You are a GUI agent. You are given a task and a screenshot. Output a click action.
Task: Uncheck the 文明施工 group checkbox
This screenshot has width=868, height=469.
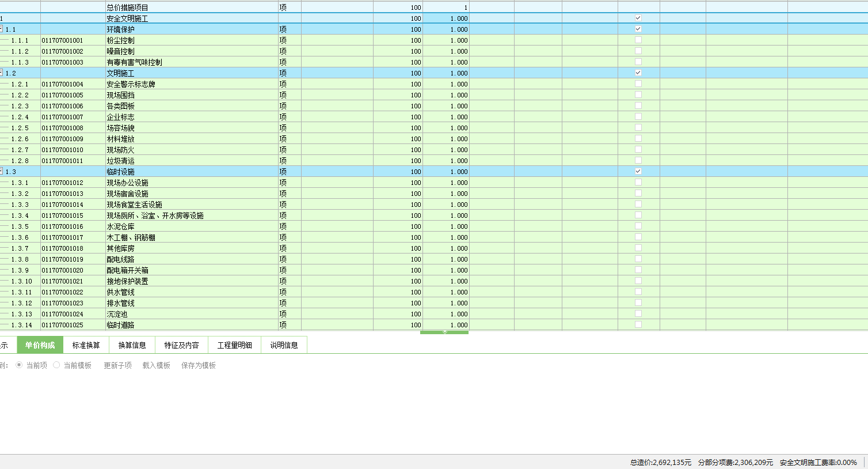coord(638,73)
